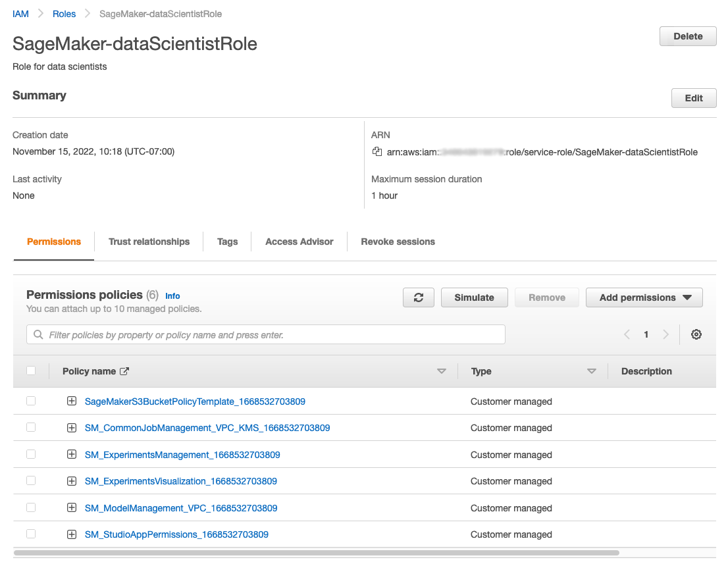Click the Remove button
This screenshot has width=728, height=566.
click(547, 297)
